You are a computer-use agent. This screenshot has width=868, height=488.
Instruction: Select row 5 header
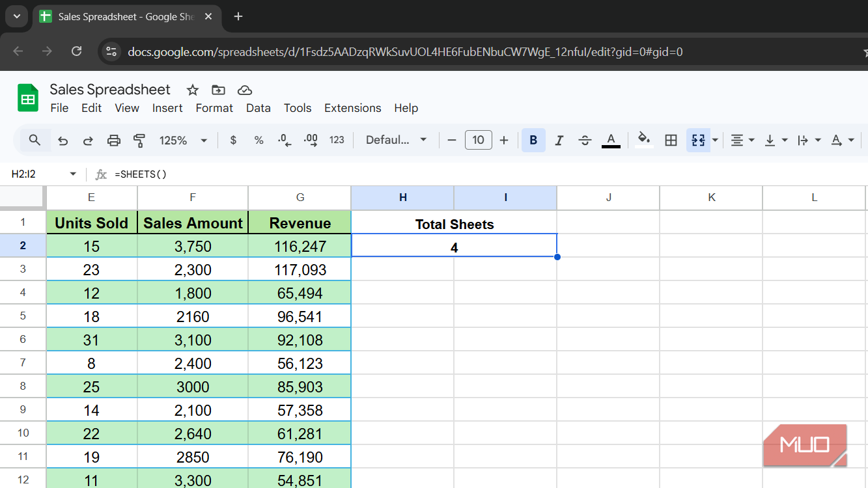coord(23,316)
